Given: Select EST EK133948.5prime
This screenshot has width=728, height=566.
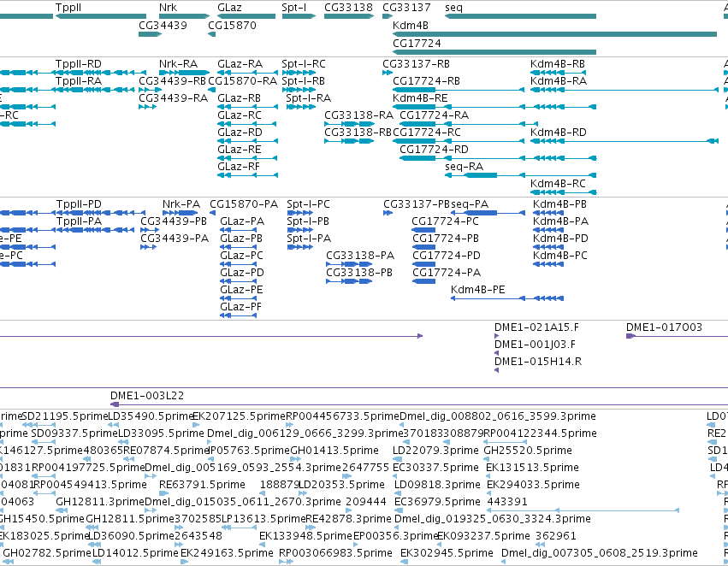Looking at the screenshot, I should click(x=305, y=536).
